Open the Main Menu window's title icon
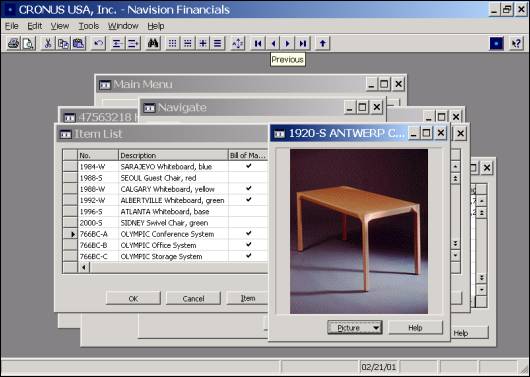Viewport: 530px width, 377px height. tap(105, 85)
